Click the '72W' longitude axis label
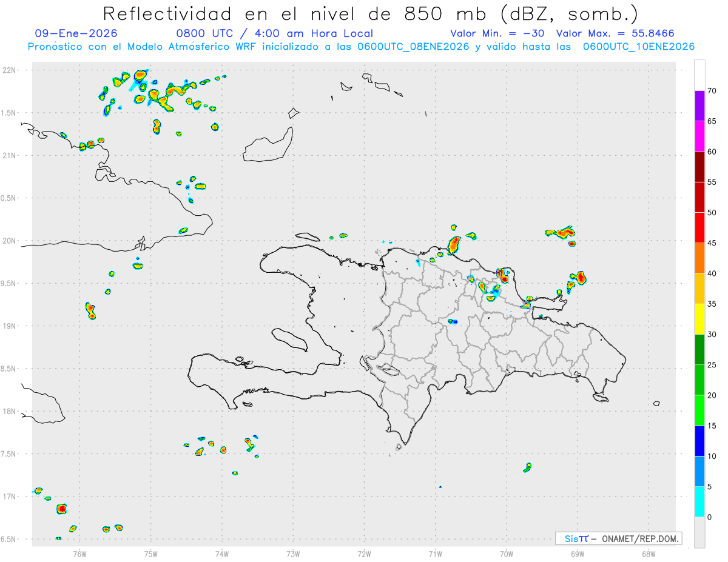728x562 pixels. (x=364, y=554)
